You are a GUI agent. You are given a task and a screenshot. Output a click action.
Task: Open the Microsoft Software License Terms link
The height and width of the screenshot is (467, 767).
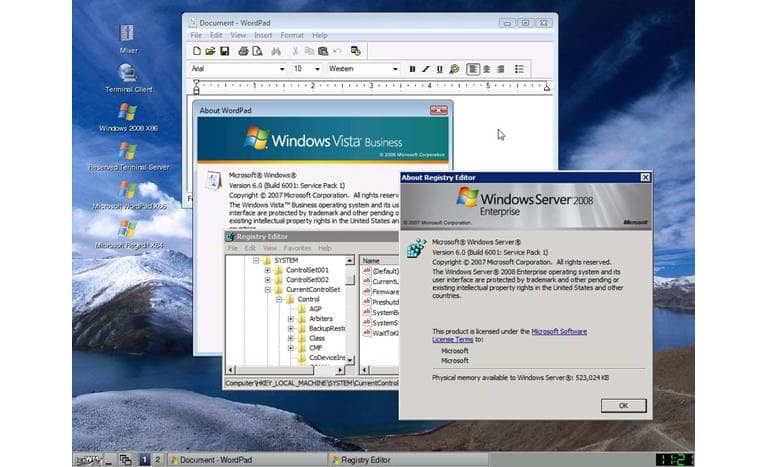pyautogui.click(x=509, y=335)
